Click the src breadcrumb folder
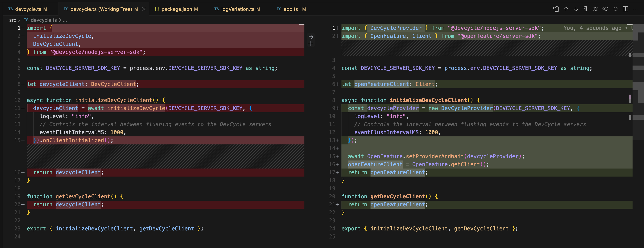The height and width of the screenshot is (248, 644). [12, 20]
